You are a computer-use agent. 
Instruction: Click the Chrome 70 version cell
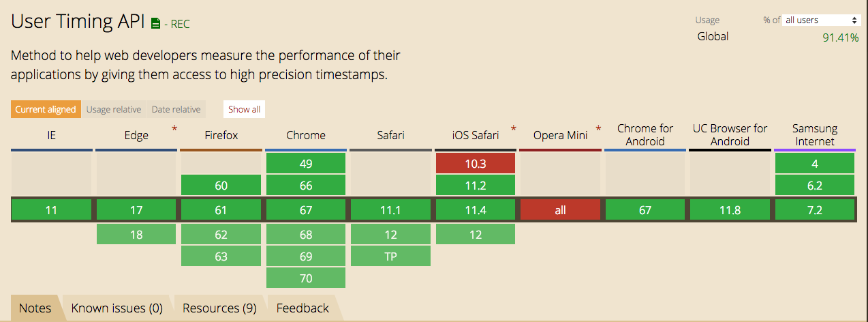point(306,278)
